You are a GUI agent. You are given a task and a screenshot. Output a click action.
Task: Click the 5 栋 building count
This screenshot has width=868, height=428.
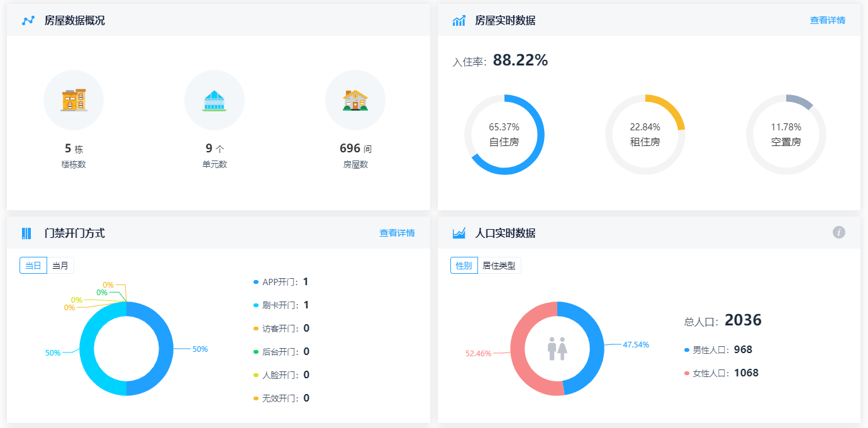point(74,149)
